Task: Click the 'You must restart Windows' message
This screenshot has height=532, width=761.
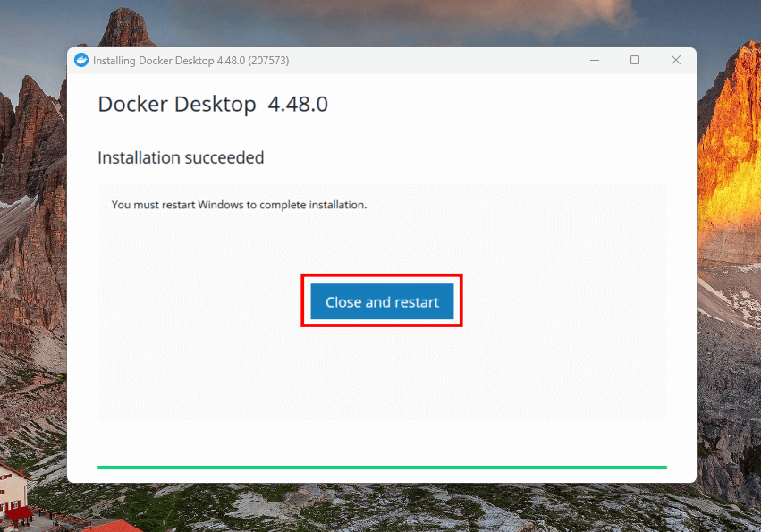Action: (239, 205)
